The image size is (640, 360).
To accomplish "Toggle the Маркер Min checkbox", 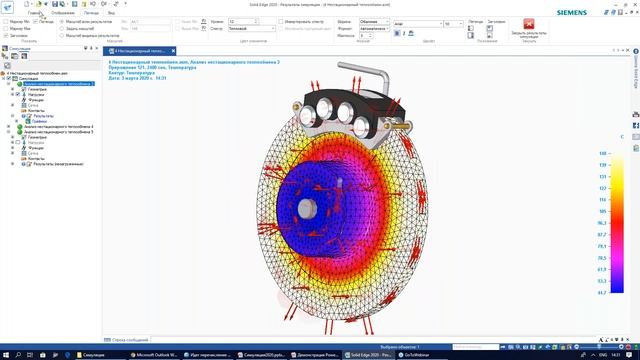I will click(6, 22).
